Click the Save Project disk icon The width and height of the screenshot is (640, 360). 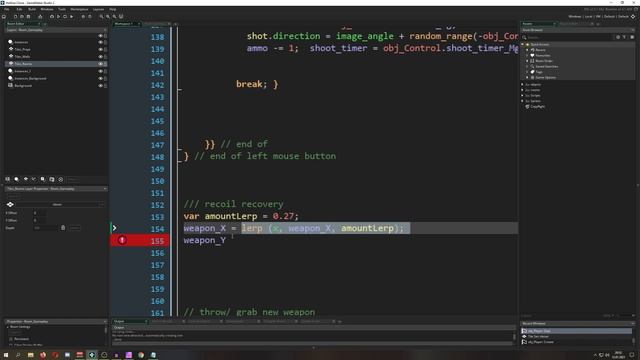click(28, 17)
